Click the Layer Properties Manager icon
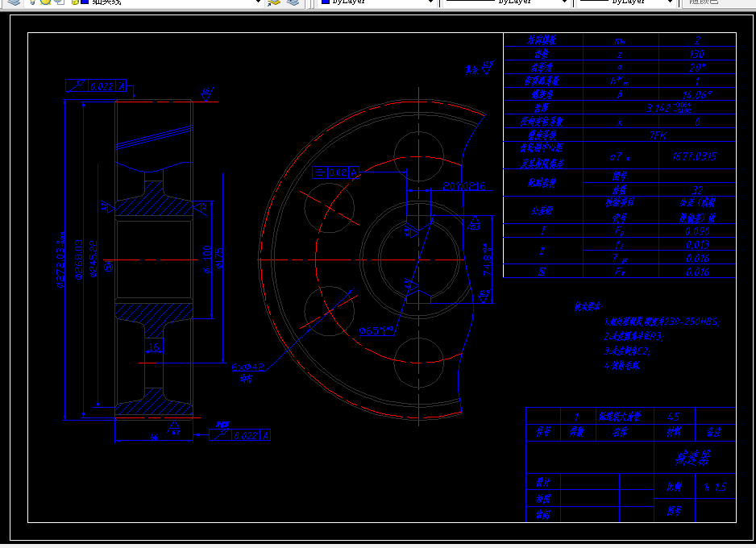This screenshot has height=548, width=756. pyautogui.click(x=14, y=2)
